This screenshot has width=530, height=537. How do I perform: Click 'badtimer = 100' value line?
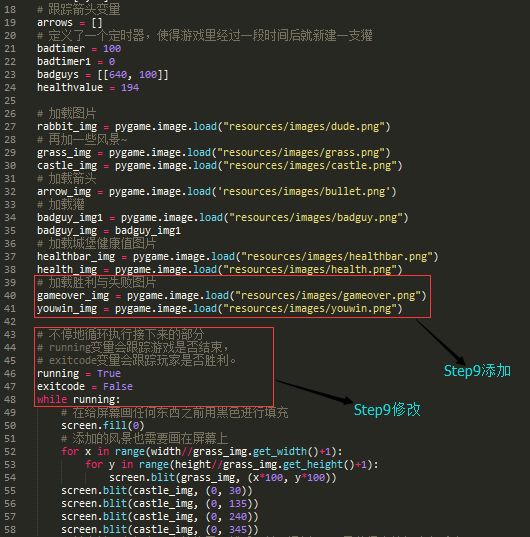point(79,48)
